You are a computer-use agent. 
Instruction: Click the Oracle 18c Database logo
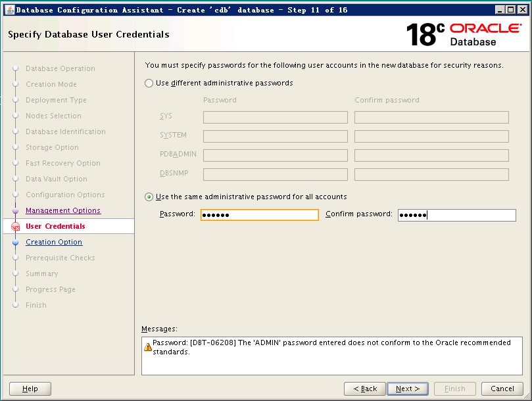pyautogui.click(x=464, y=34)
